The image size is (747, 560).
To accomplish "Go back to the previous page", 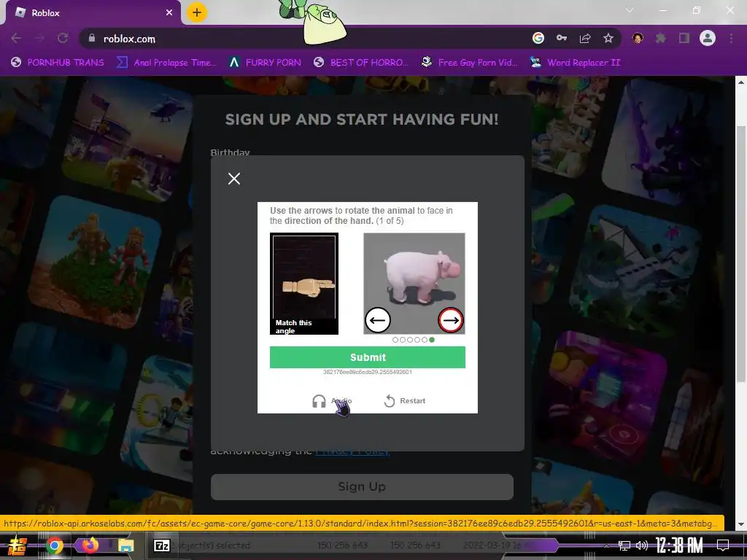I will (x=16, y=39).
